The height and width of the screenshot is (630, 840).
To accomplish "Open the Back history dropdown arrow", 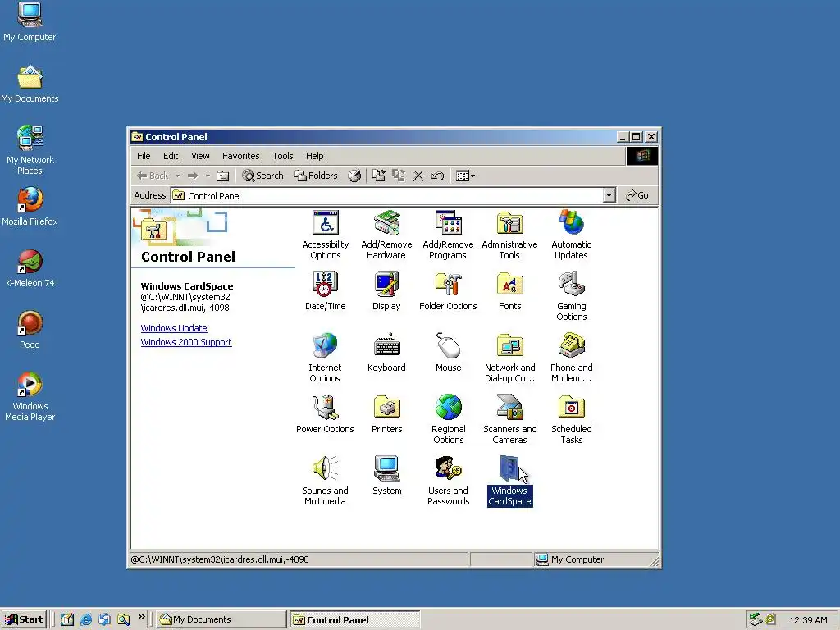I will point(178,176).
